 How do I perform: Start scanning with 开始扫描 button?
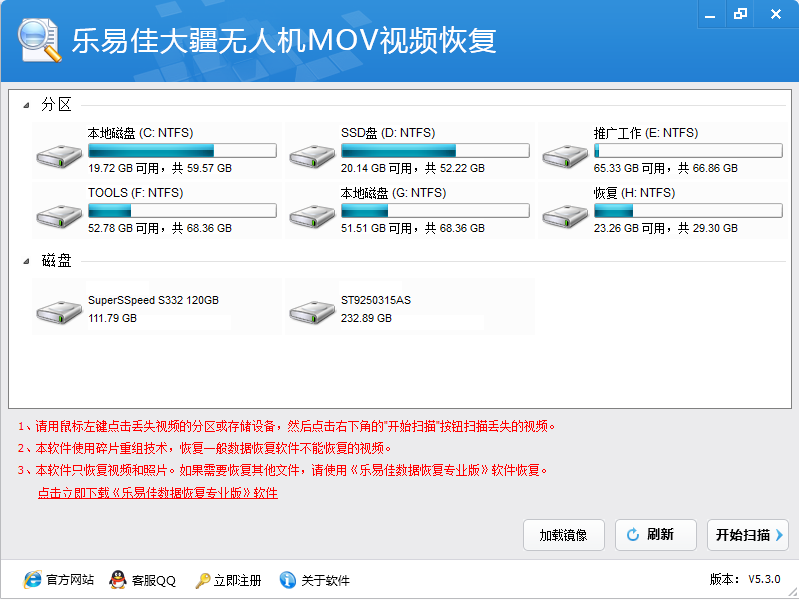[x=748, y=535]
